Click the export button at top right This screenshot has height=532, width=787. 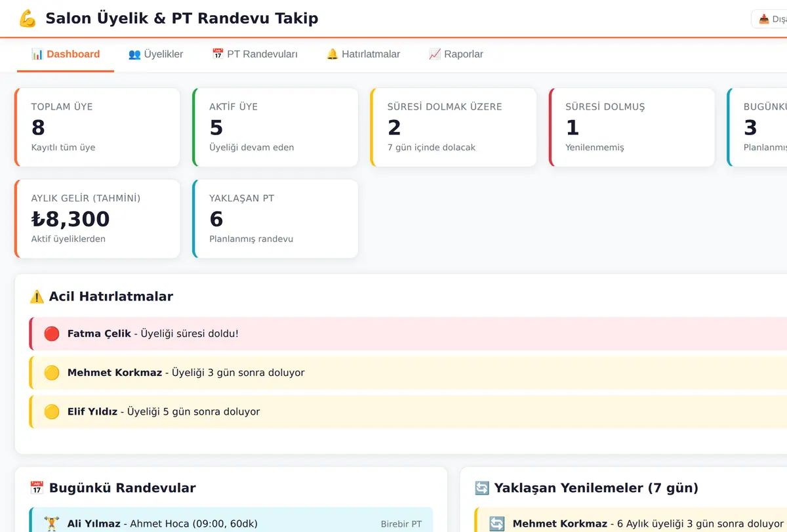tap(770, 19)
